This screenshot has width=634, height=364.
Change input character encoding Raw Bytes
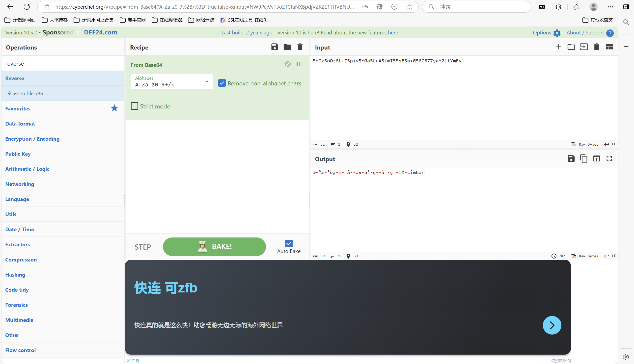tap(585, 144)
